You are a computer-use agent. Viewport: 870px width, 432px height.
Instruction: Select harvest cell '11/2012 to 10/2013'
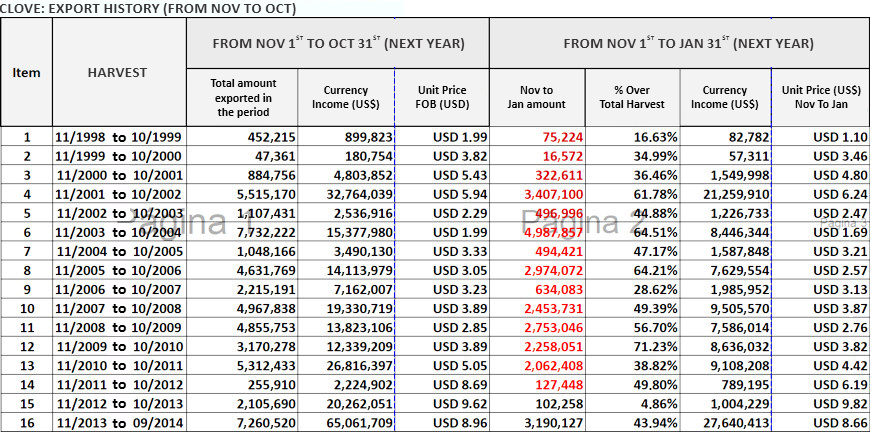pyautogui.click(x=119, y=405)
